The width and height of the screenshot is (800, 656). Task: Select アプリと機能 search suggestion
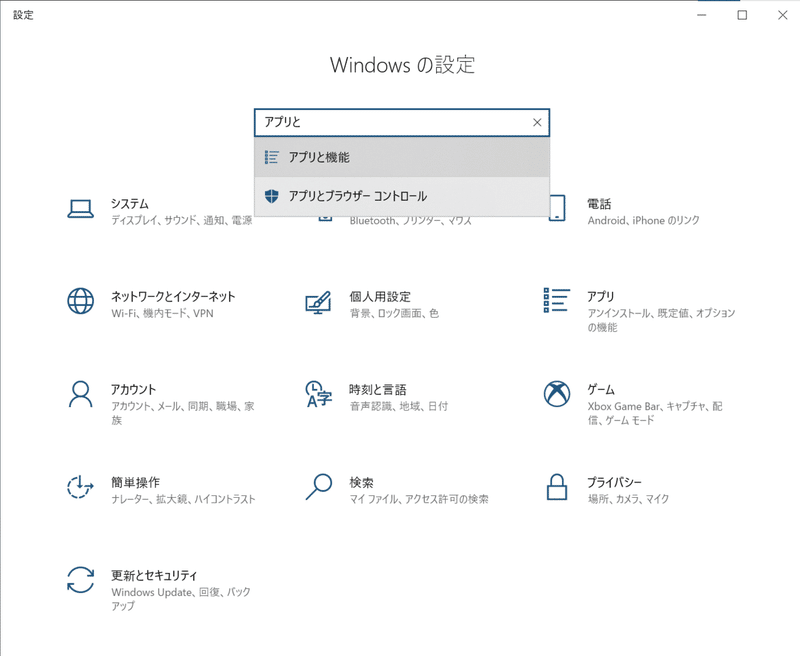click(x=402, y=157)
